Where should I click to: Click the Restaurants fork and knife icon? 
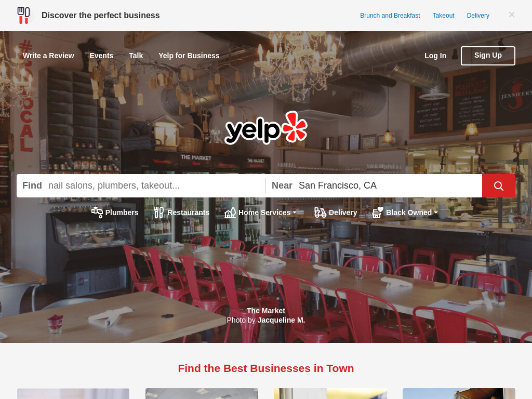click(x=159, y=212)
